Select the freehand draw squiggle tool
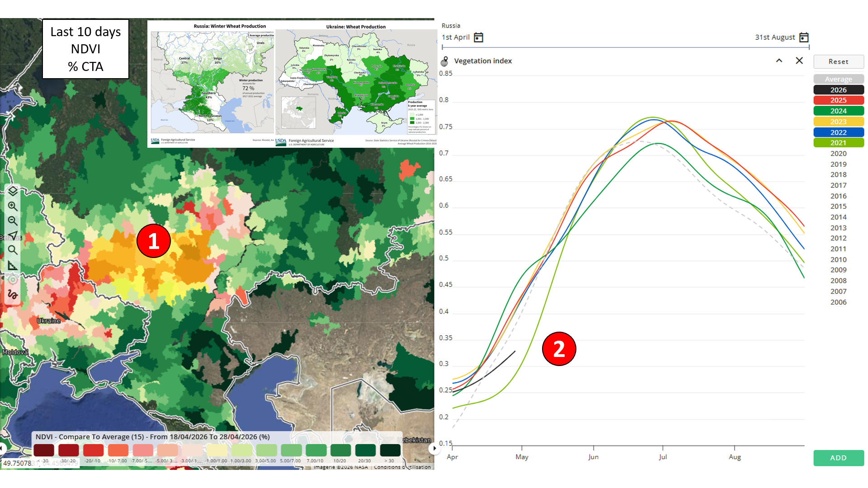The width and height of the screenshot is (868, 488). (13, 295)
